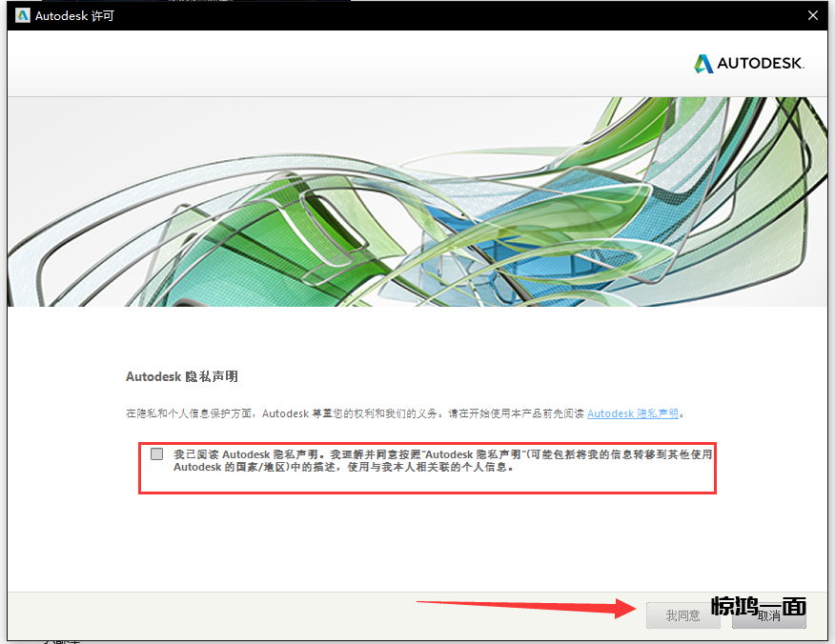Image resolution: width=835 pixels, height=644 pixels.
Task: Close the Autodesk 许可 dialog window
Action: (x=813, y=15)
